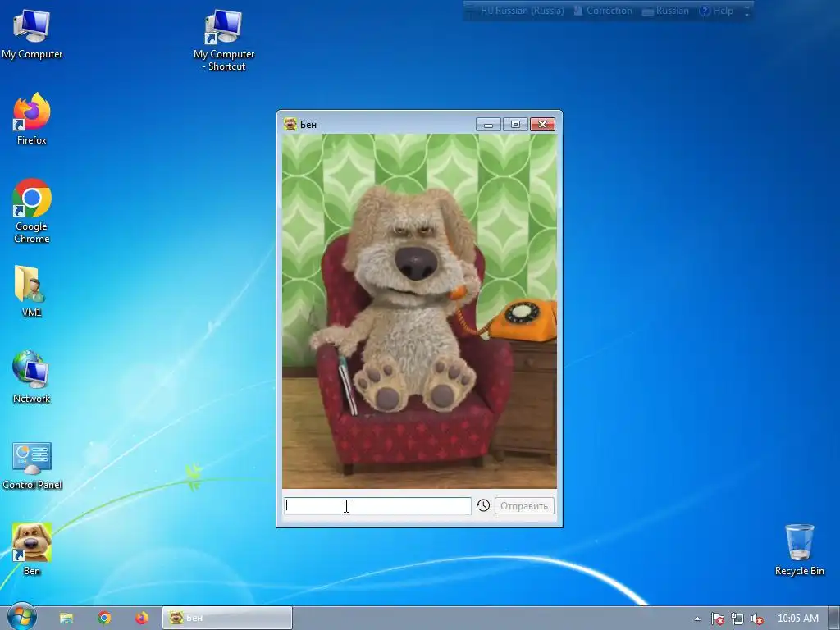
Task: Click the Бен window title icon
Action: click(290, 125)
